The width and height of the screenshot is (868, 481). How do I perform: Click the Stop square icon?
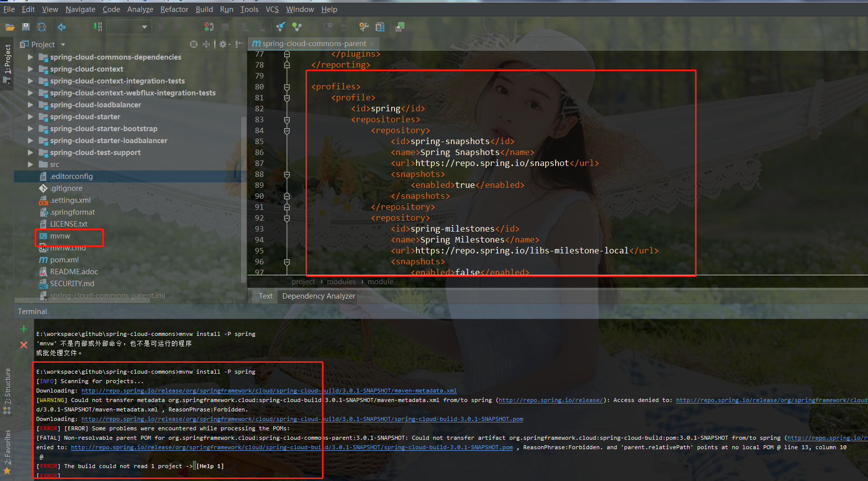[x=225, y=27]
